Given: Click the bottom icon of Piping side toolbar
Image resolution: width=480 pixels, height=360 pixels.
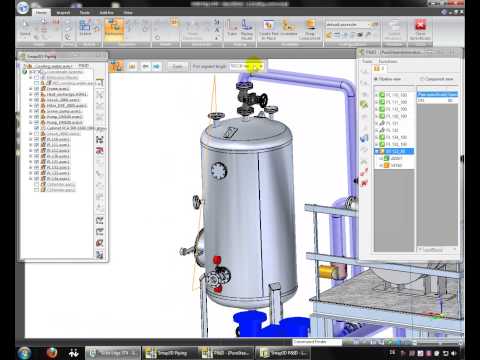Looking at the screenshot, I should pos(99,255).
